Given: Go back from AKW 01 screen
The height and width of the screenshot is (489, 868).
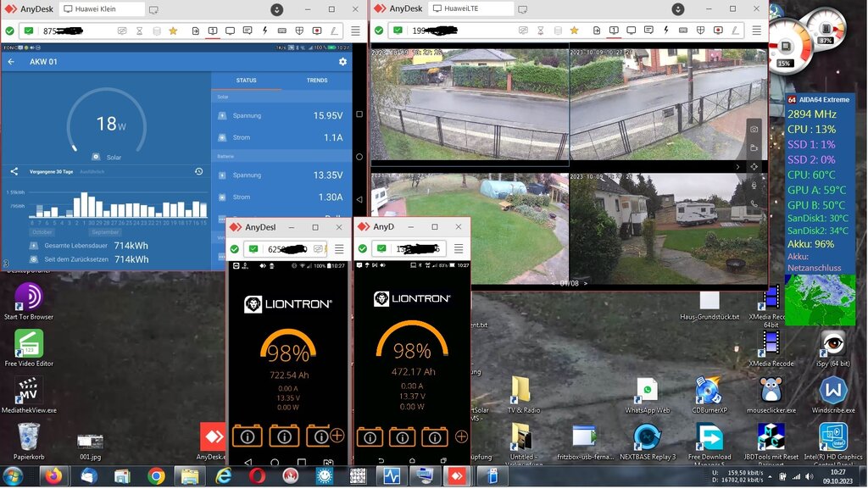Looking at the screenshot, I should coord(11,62).
